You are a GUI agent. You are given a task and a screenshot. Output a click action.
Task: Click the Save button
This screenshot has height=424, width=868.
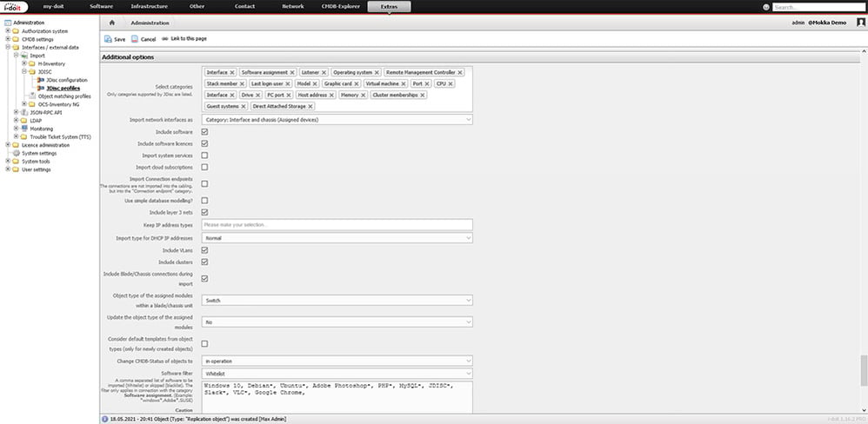point(115,39)
